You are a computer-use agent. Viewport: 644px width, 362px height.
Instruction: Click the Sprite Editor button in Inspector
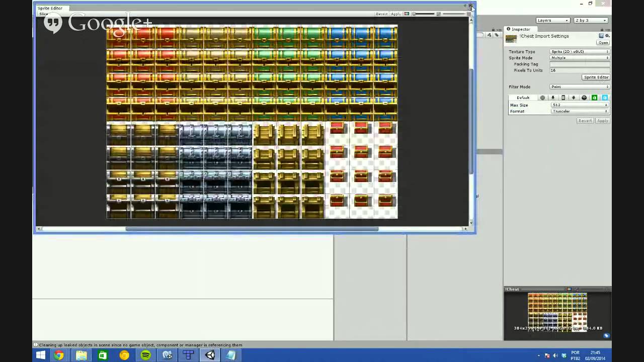596,77
